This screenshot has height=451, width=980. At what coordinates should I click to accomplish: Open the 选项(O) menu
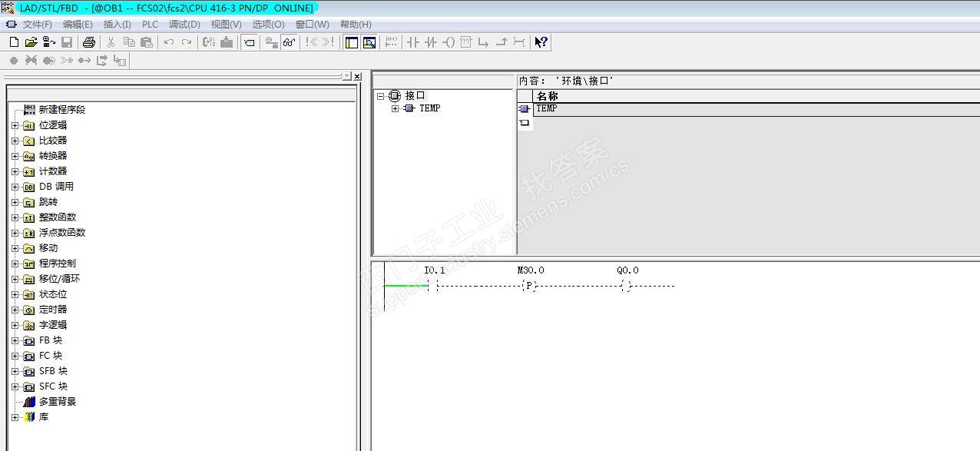[x=268, y=25]
